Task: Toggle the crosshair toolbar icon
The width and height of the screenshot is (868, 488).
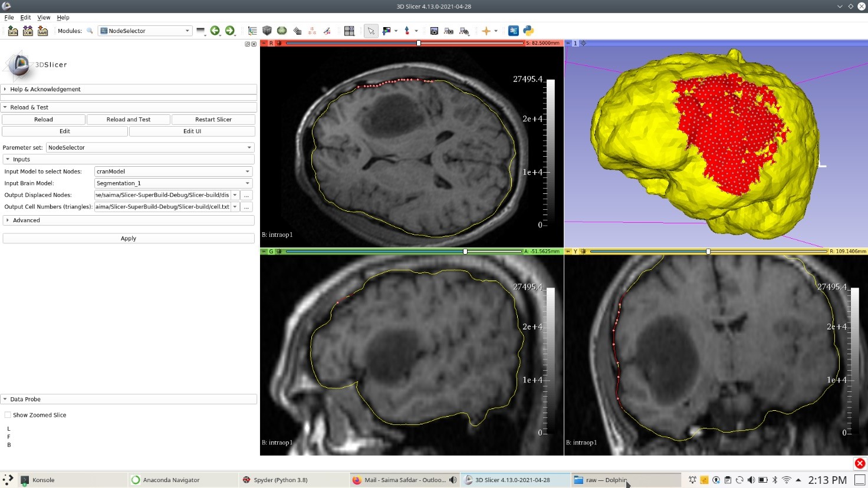Action: click(x=486, y=31)
